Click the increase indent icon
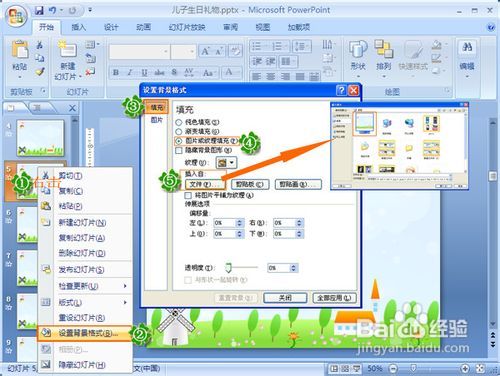The height and width of the screenshot is (376, 500). pos(271,61)
